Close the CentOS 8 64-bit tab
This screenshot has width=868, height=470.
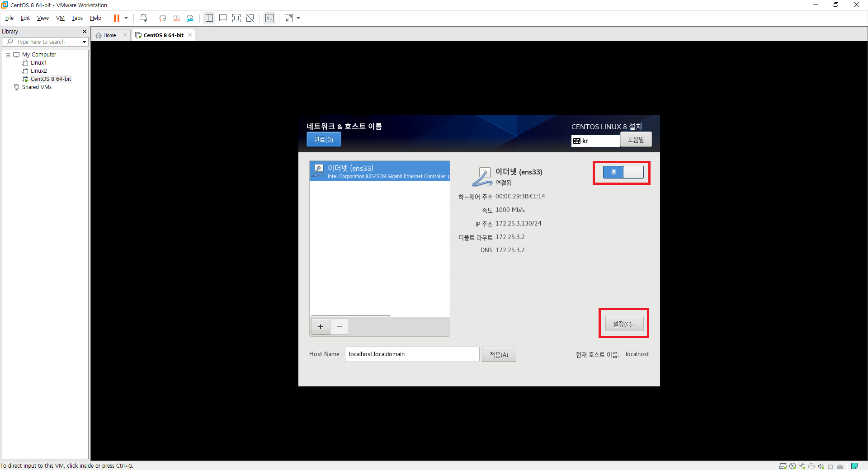[190, 35]
